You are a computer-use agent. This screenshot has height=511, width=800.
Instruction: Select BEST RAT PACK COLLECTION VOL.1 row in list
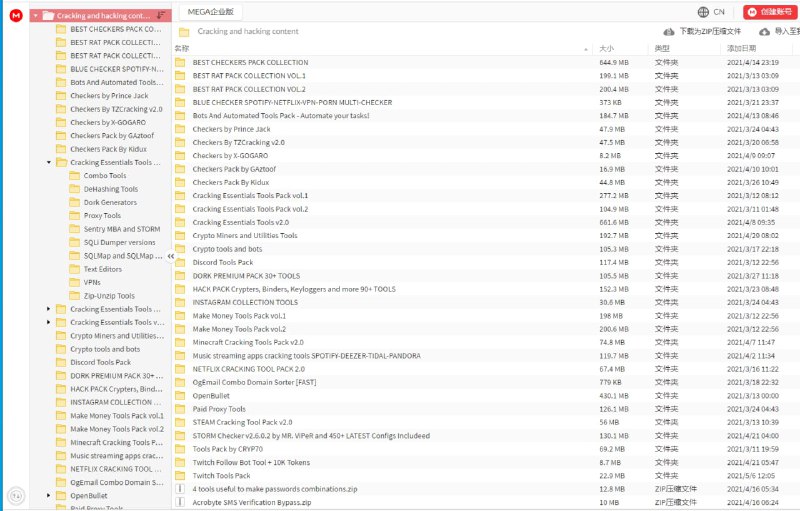coord(486,75)
